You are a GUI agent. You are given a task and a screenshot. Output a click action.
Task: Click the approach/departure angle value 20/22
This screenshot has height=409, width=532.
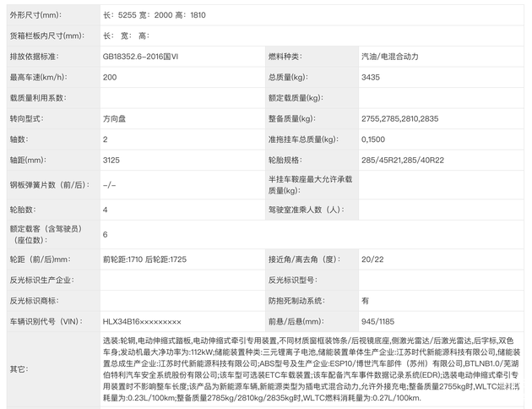pos(371,259)
